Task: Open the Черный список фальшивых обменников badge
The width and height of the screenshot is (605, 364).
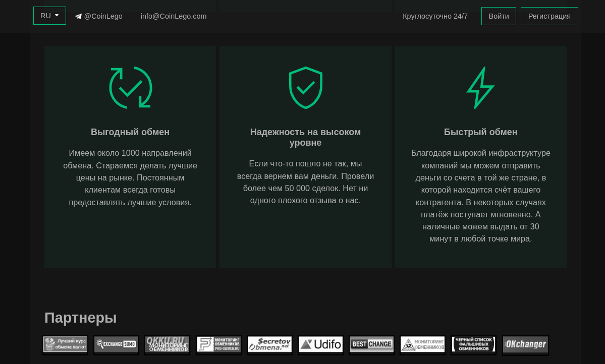Action: [473, 344]
